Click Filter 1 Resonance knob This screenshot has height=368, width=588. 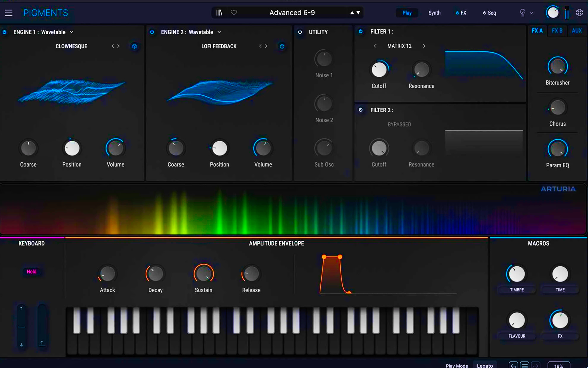click(x=421, y=70)
